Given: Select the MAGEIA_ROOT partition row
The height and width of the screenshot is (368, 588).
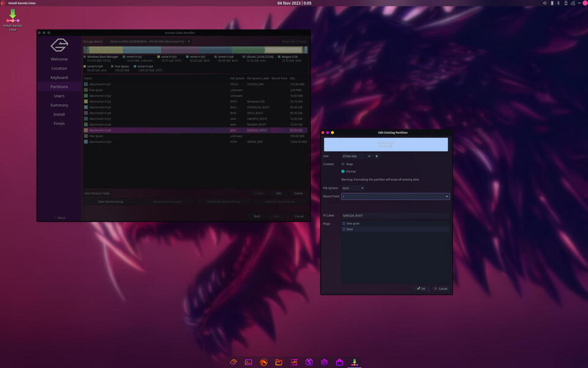Looking at the screenshot, I should point(195,125).
